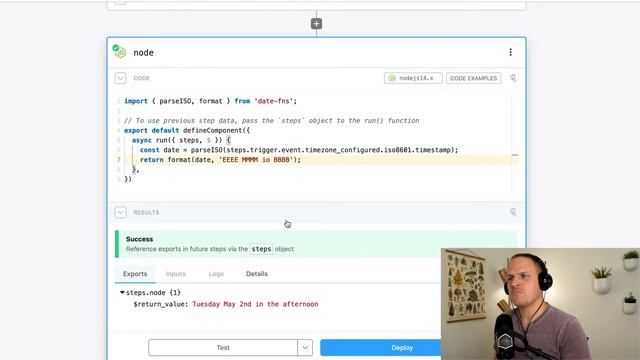The width and height of the screenshot is (640, 360).
Task: Click the node step logo icon
Action: point(119,52)
